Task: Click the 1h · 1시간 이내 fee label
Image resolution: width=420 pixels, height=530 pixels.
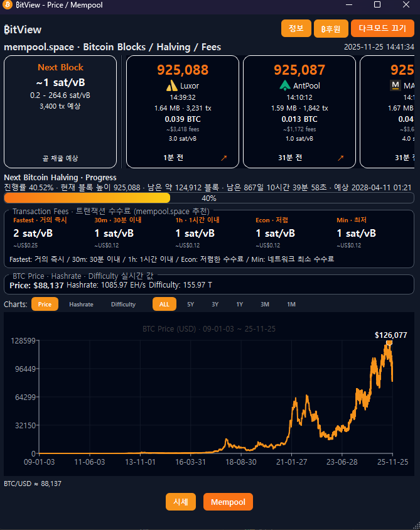Action: pos(197,220)
